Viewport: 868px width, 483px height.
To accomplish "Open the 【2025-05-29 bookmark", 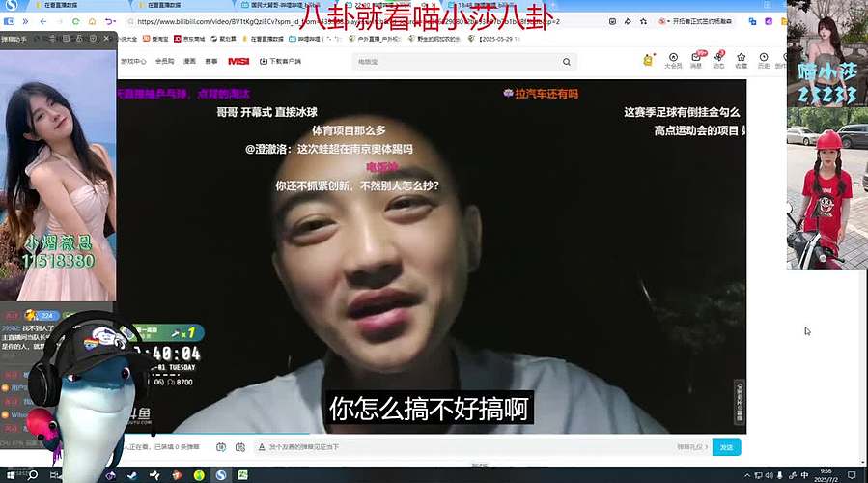I will click(493, 39).
